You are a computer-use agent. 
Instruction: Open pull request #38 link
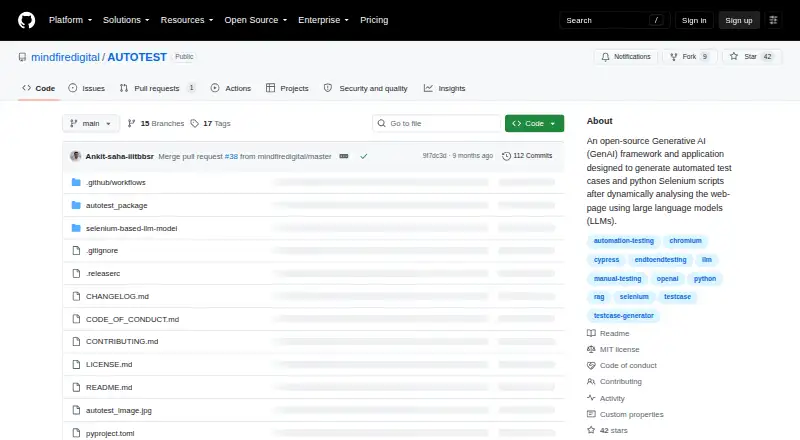(x=231, y=156)
